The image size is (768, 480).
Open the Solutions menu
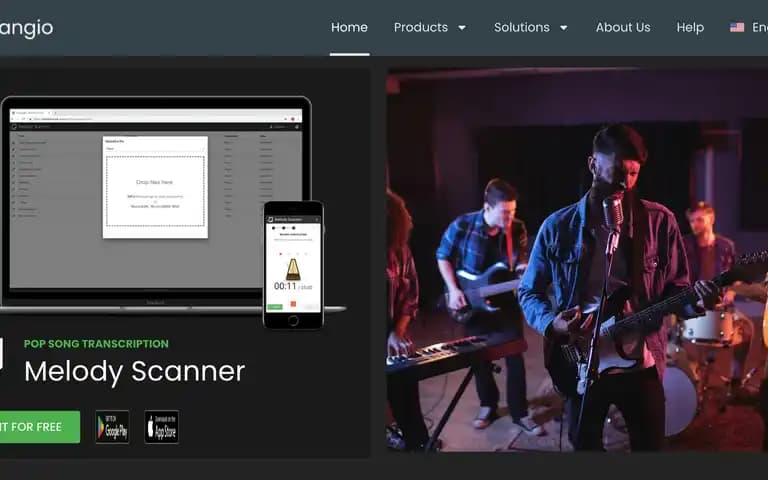(x=522, y=27)
